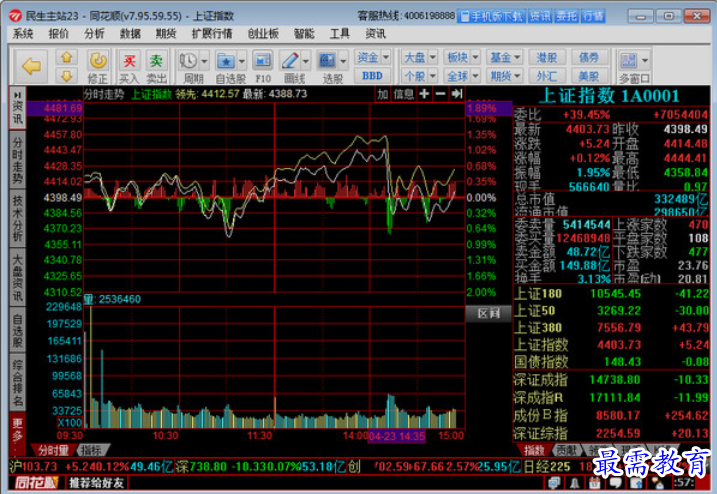The width and height of the screenshot is (717, 494).
Task: Click the yellow down arrow icon
Action: (67, 75)
